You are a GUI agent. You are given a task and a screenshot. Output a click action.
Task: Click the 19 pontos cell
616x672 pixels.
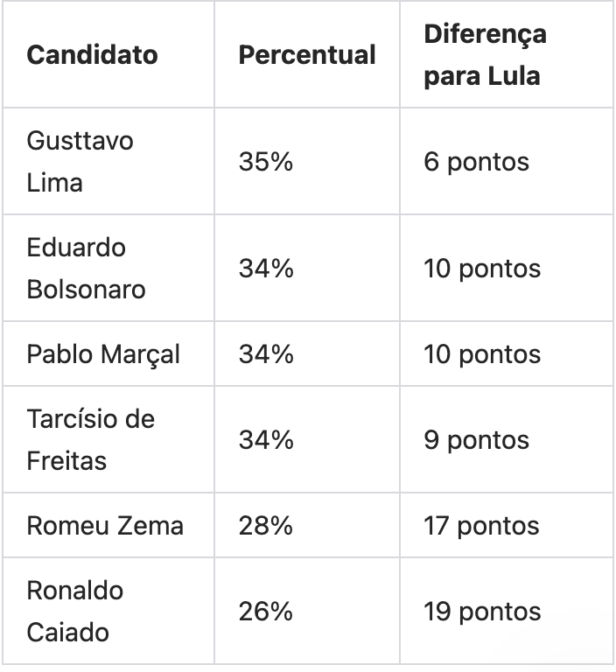coord(482,612)
